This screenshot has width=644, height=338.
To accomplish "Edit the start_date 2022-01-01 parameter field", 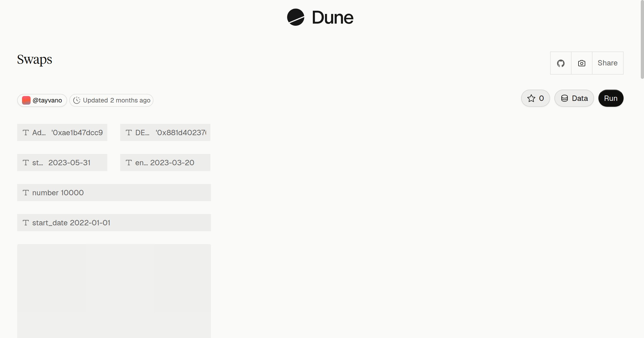I will 114,223.
